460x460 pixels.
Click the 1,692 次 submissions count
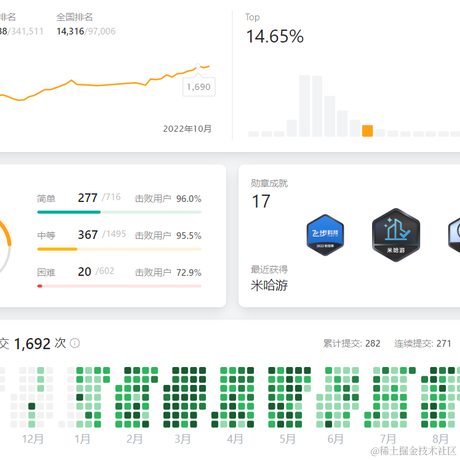pyautogui.click(x=40, y=343)
